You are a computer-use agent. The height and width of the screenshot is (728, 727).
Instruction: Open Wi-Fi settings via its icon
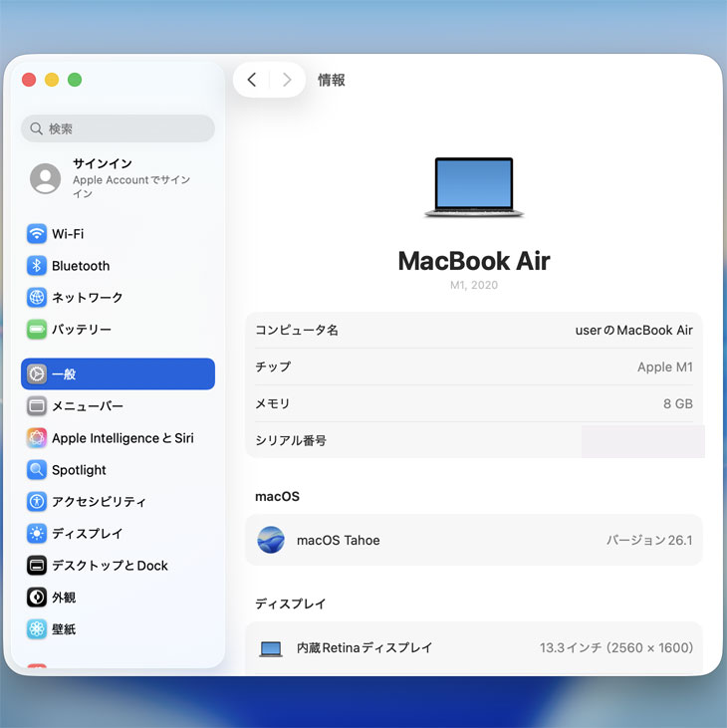[37, 234]
